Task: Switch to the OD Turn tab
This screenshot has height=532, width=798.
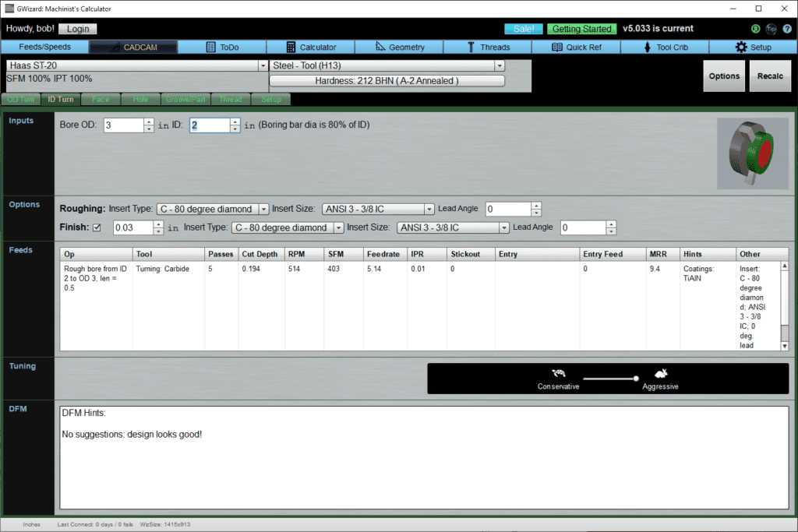Action: point(20,99)
